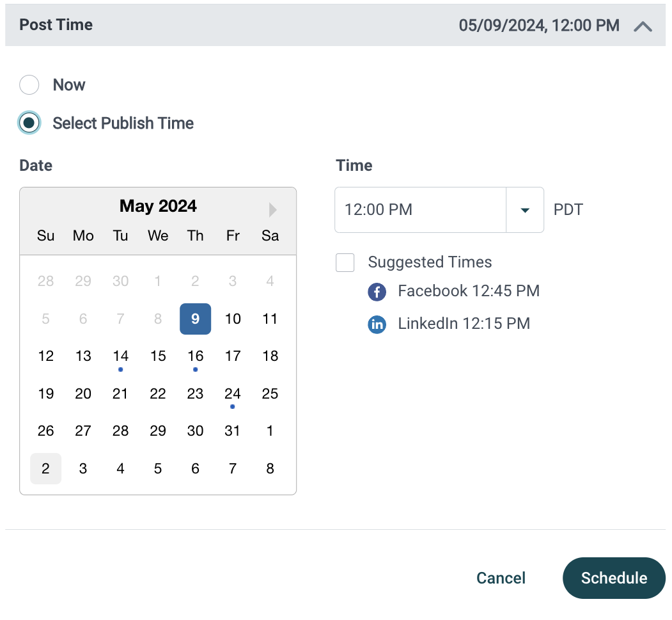672x620 pixels.
Task: Select May 11 in calendar
Action: click(x=270, y=319)
